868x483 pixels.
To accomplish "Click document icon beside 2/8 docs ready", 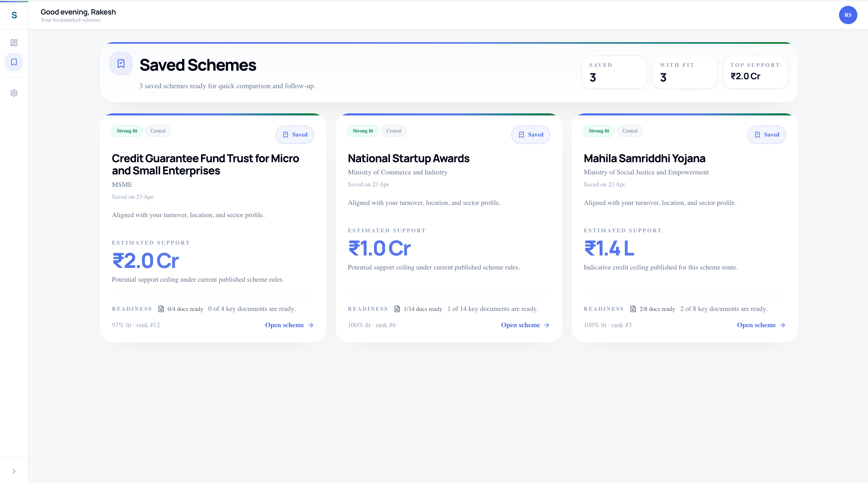I will [633, 309].
